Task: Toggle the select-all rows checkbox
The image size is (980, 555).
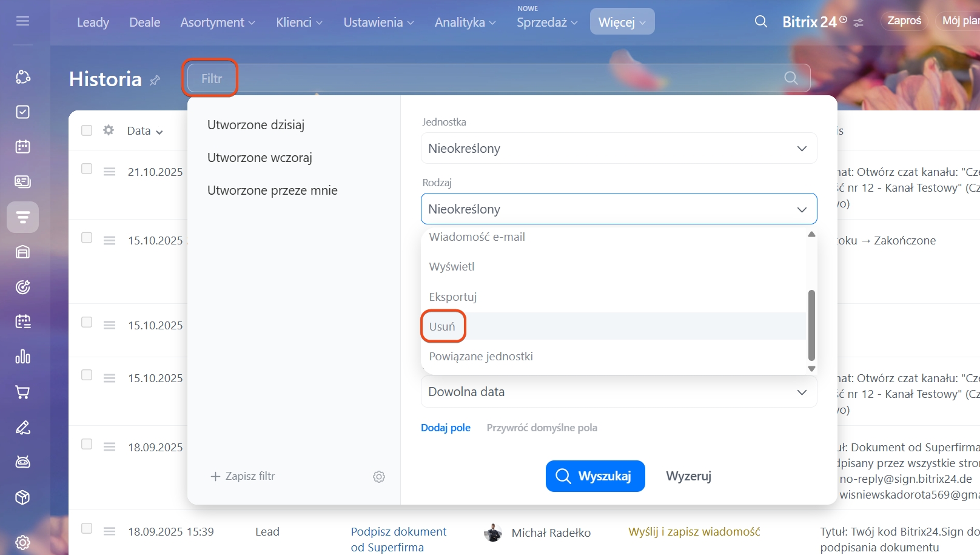Action: click(x=87, y=130)
